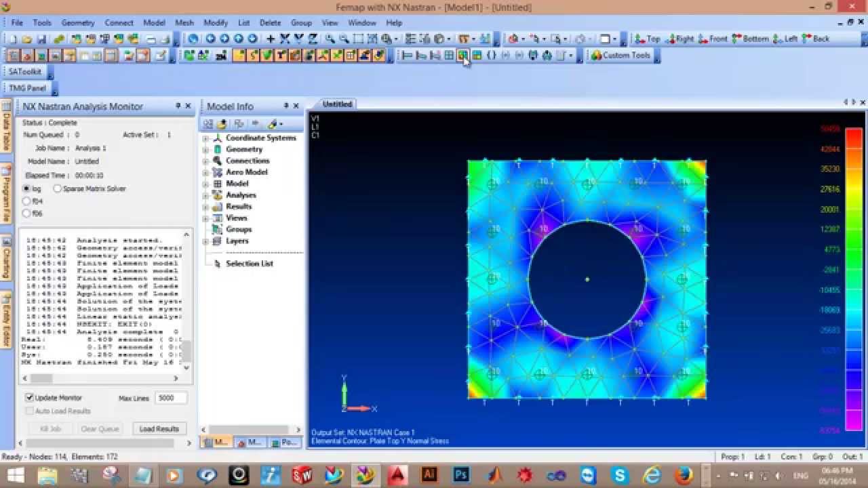This screenshot has width=868, height=488.
Task: Select the log radio button
Action: [x=27, y=188]
